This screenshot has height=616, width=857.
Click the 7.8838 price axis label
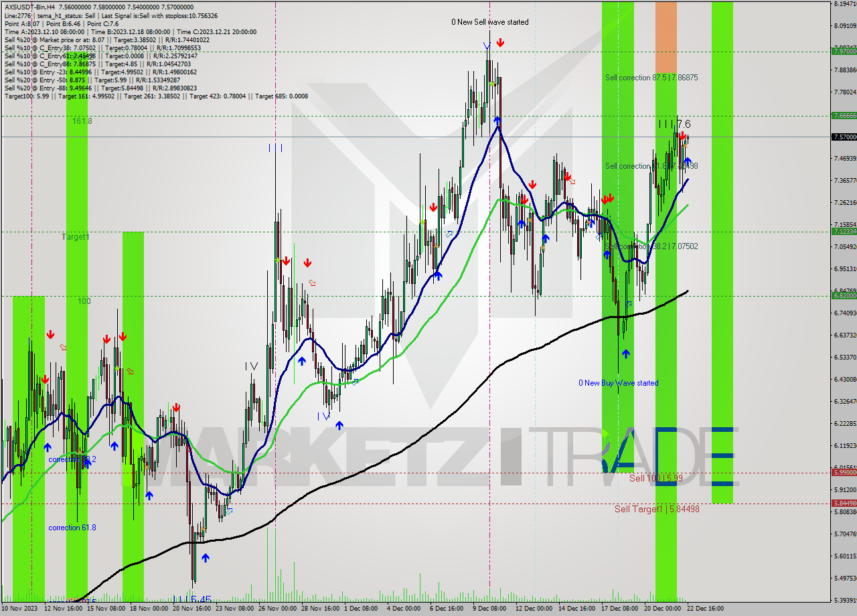click(845, 70)
